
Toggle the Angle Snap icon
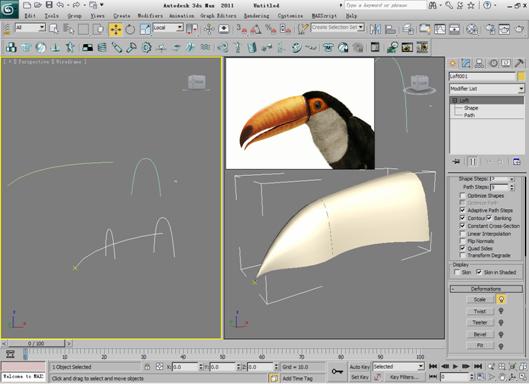point(256,29)
